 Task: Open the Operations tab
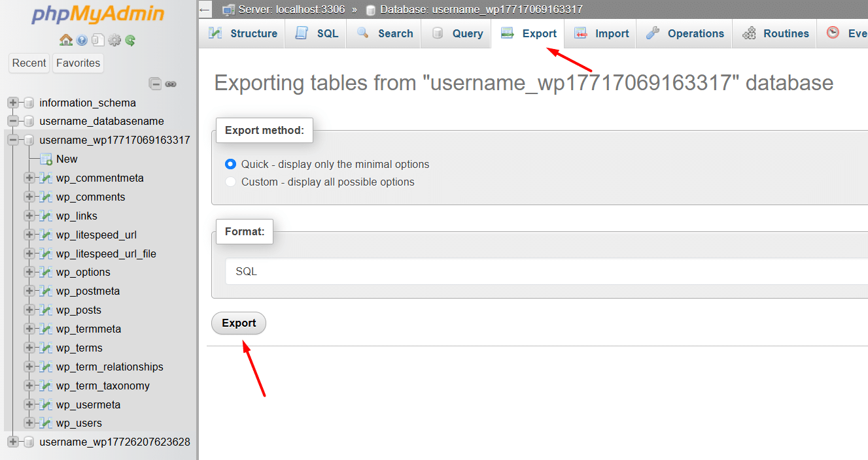coord(684,33)
